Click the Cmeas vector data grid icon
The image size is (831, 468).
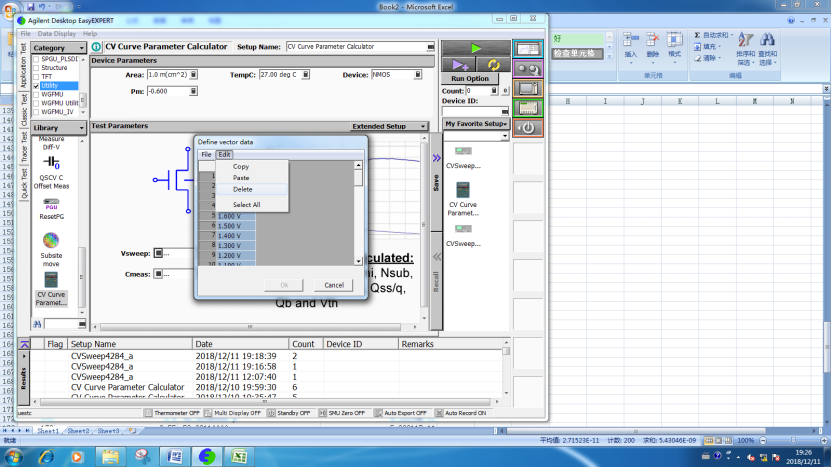[x=158, y=274]
